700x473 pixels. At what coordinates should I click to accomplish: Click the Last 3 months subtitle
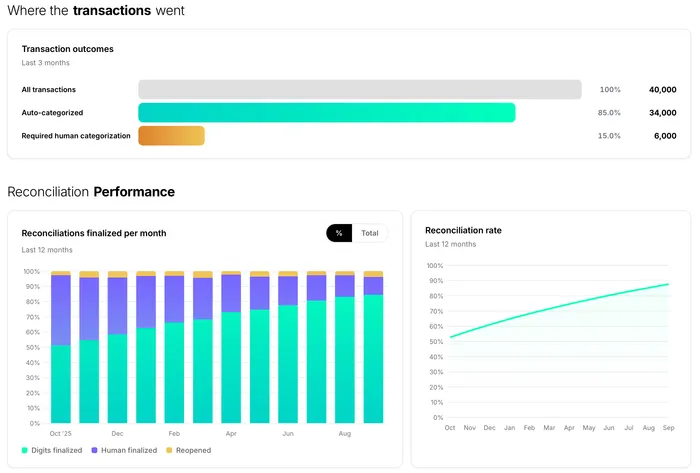[x=46, y=63]
